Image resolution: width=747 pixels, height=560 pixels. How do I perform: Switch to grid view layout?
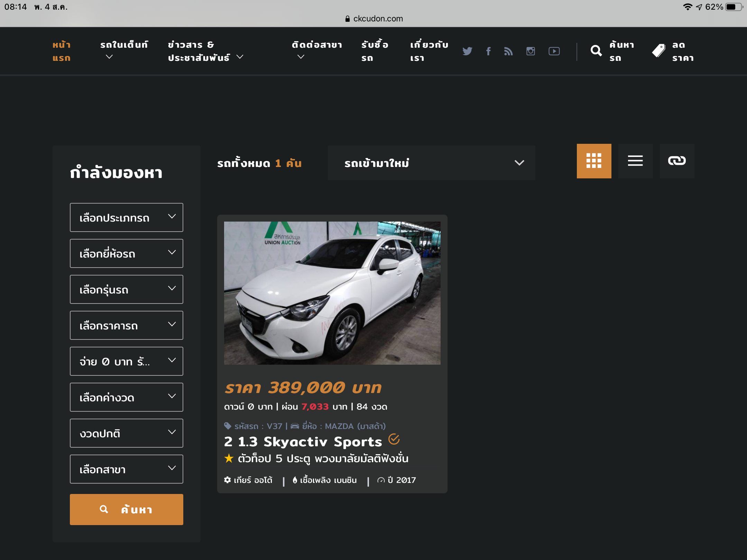[594, 161]
